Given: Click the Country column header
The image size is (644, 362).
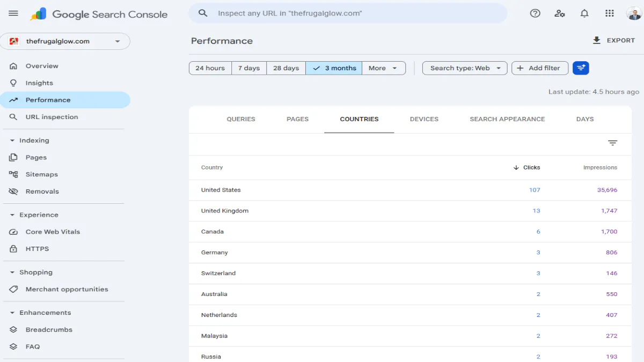Looking at the screenshot, I should [x=212, y=167].
